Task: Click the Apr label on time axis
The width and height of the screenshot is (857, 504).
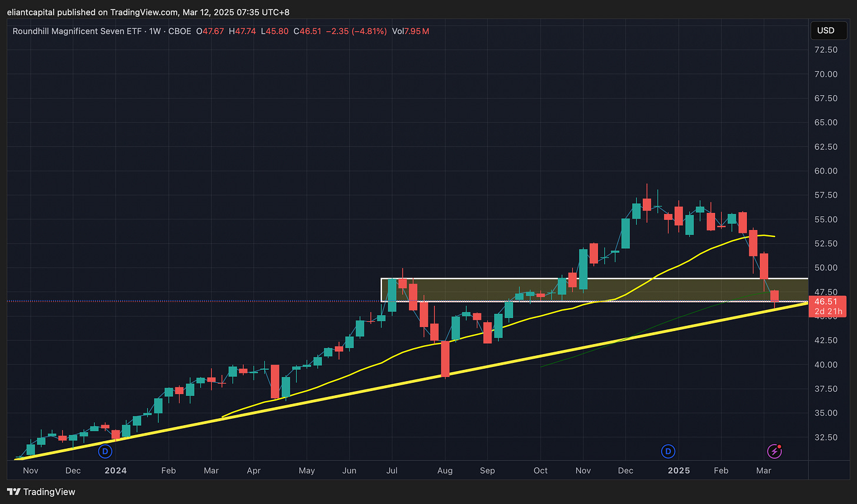Action: 253,470
